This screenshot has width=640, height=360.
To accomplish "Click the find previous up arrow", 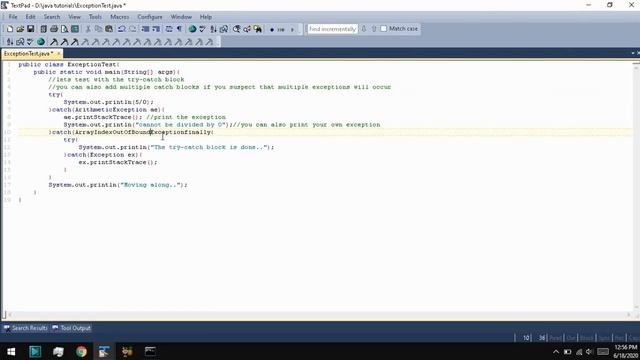I will click(x=374, y=29).
